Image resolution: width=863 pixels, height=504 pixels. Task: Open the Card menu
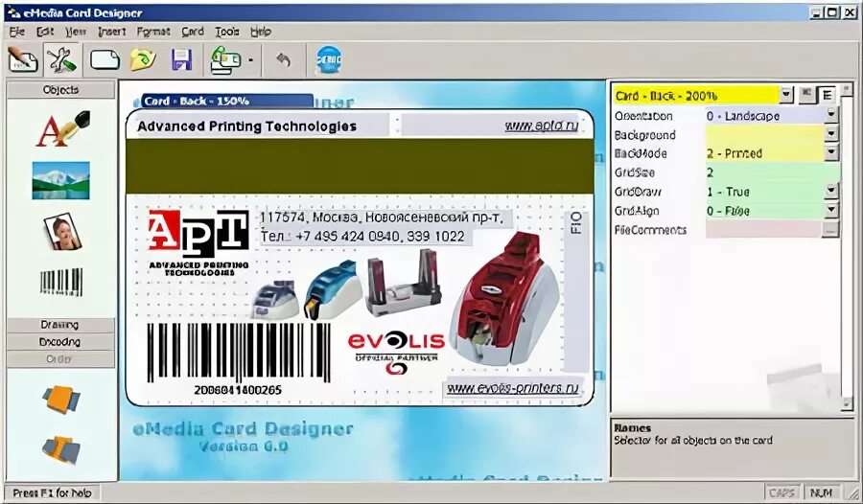(x=193, y=32)
